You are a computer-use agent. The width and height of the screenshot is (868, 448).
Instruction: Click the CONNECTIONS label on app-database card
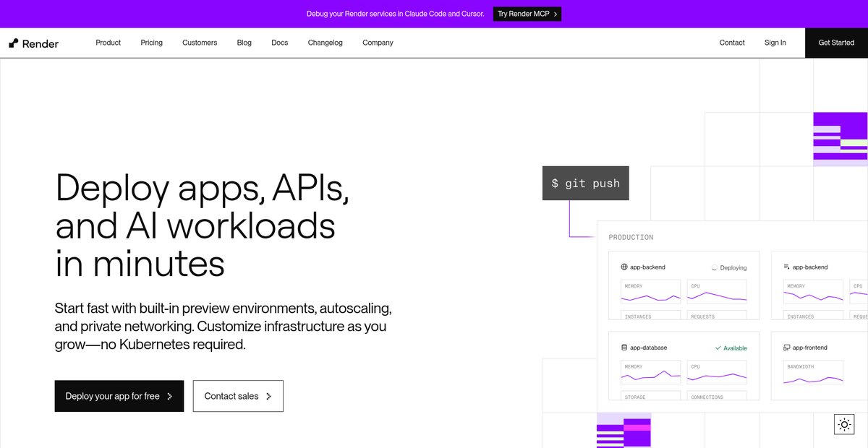click(x=707, y=397)
